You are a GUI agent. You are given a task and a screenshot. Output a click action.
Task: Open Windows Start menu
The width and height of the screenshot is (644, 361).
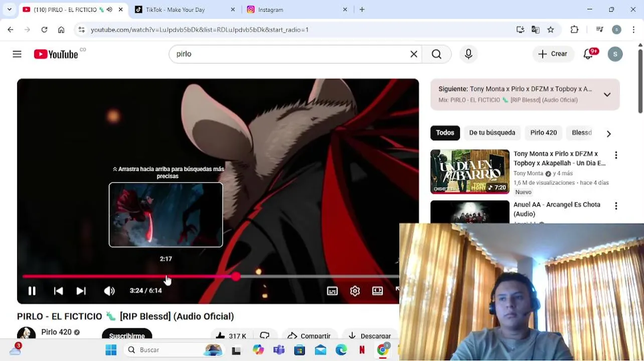click(x=111, y=350)
